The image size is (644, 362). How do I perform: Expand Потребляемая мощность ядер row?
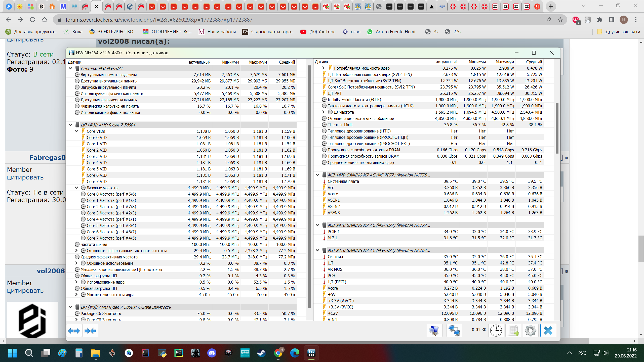coord(324,68)
